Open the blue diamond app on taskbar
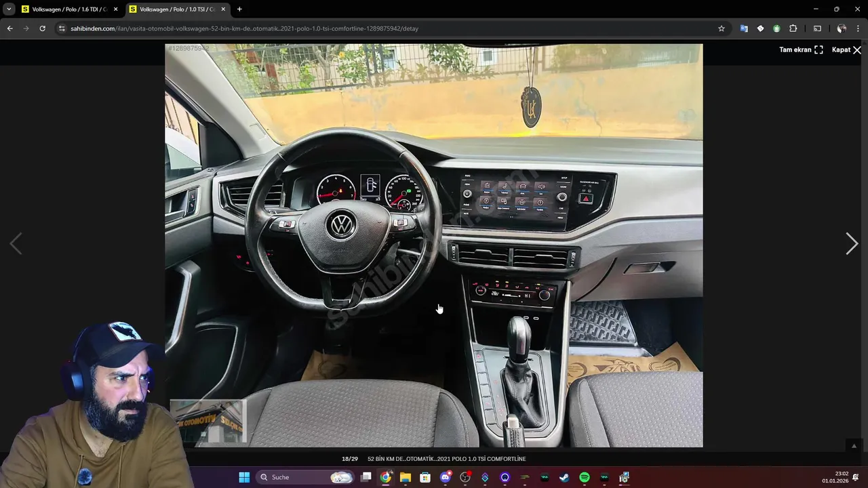868x488 pixels. click(485, 477)
